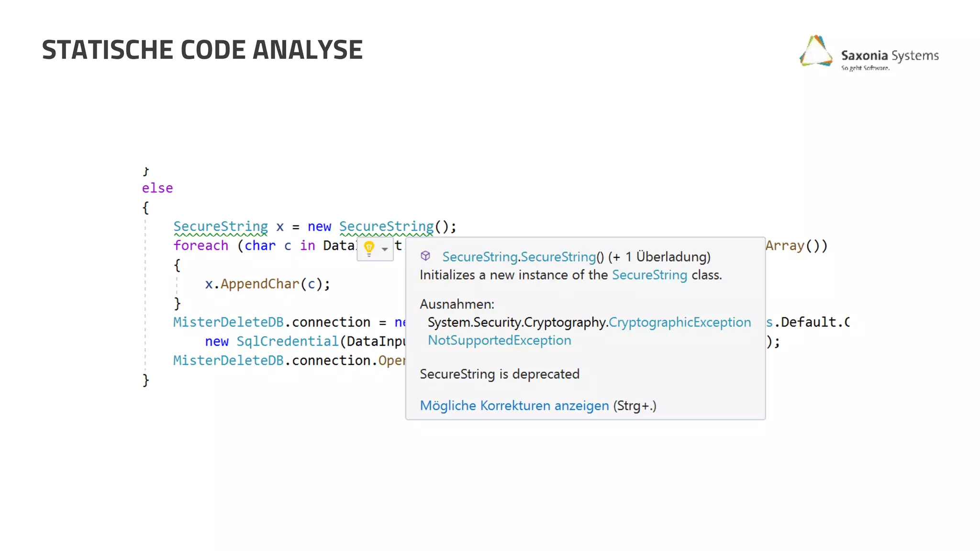The image size is (980, 551).
Task: Click the underlined 'SecureString' type before 'x ='
Action: (x=221, y=227)
